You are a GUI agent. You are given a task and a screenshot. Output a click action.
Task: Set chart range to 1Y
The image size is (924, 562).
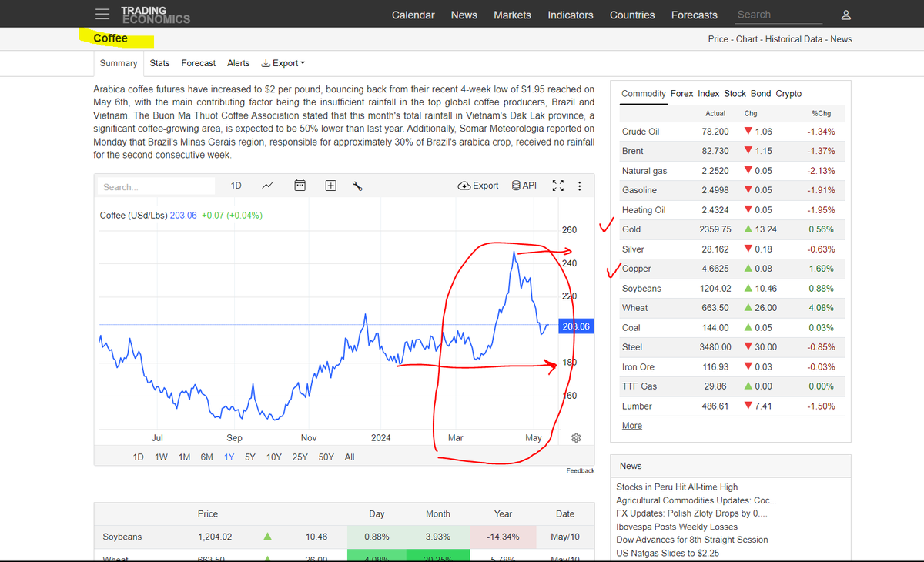pos(229,457)
